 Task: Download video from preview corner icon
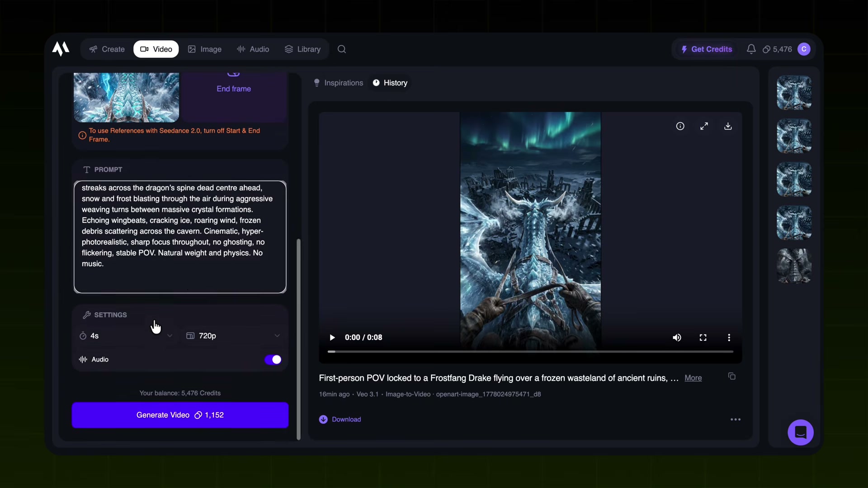[x=728, y=126]
